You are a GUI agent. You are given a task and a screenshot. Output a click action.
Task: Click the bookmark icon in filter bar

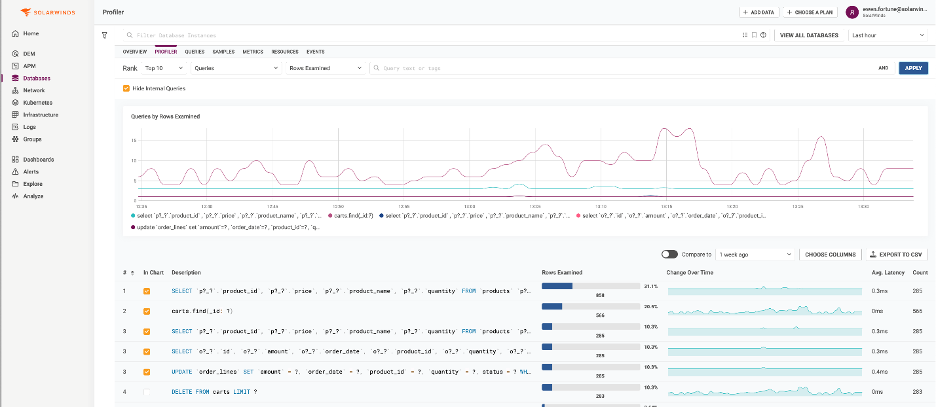754,35
